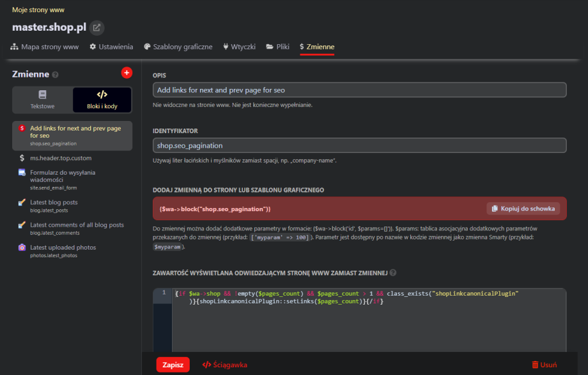
Task: Click the red plus add variable button
Action: (126, 73)
